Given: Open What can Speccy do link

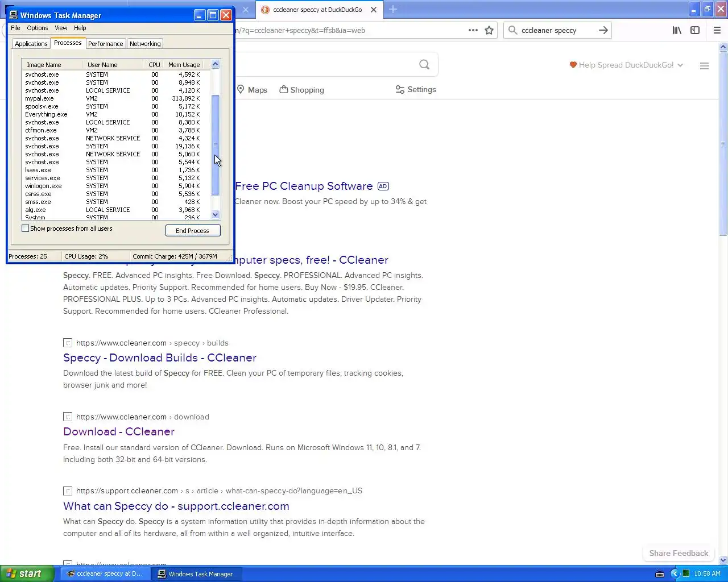Looking at the screenshot, I should coord(176,506).
